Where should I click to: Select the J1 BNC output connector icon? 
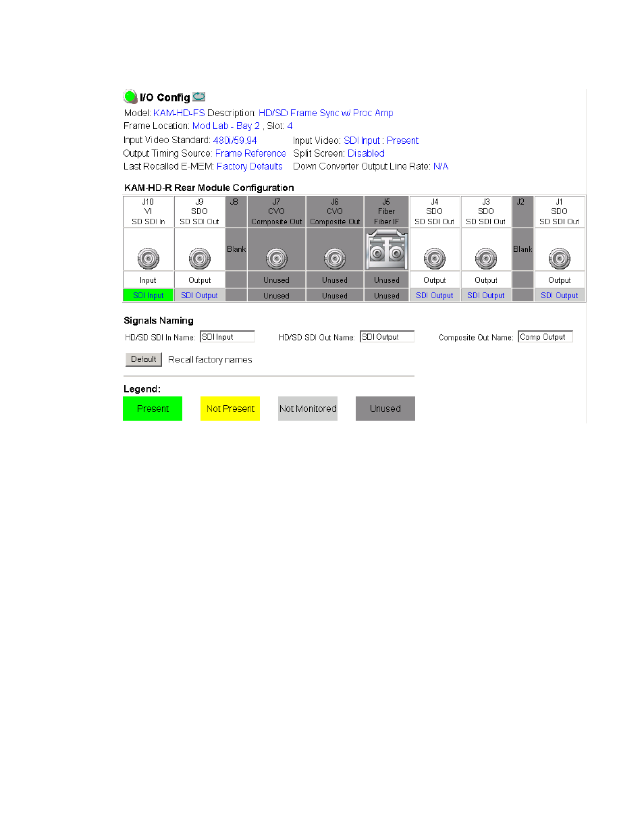click(x=560, y=258)
